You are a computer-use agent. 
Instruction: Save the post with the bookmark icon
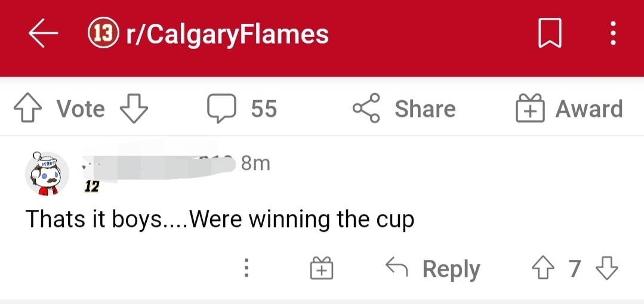pos(550,35)
